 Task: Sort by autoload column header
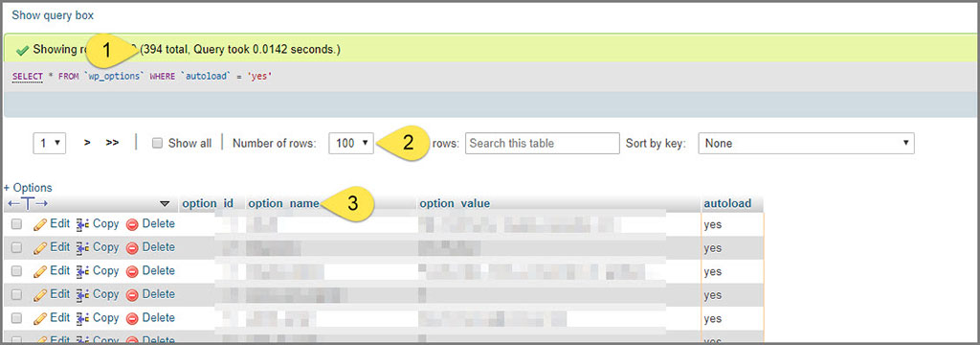pyautogui.click(x=727, y=203)
